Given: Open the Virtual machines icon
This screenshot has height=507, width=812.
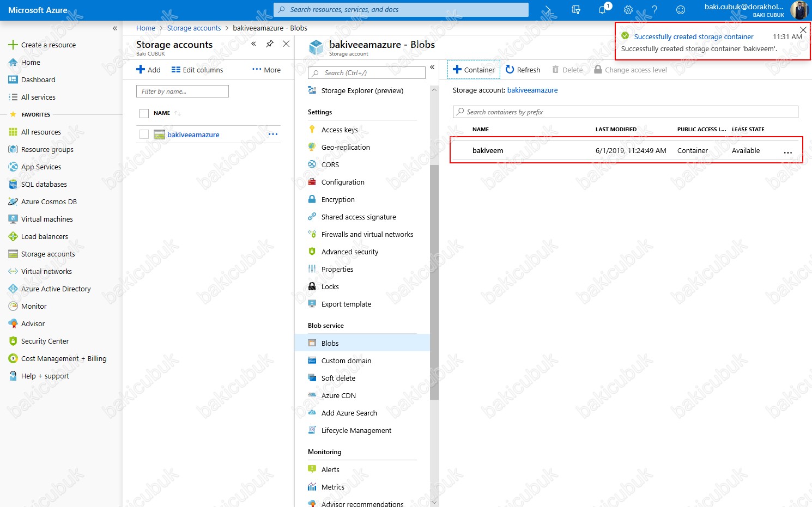Looking at the screenshot, I should tap(13, 219).
